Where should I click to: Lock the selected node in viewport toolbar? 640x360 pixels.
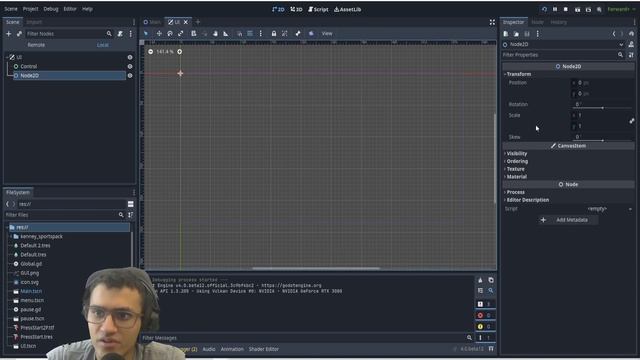(274, 33)
